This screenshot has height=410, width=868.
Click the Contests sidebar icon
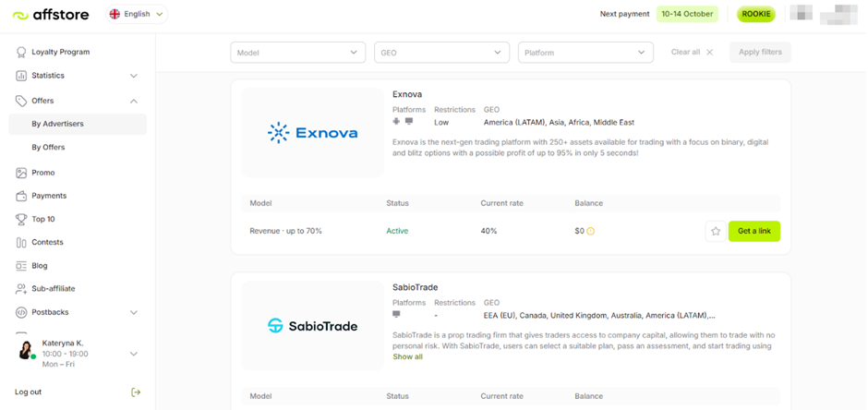tap(21, 242)
